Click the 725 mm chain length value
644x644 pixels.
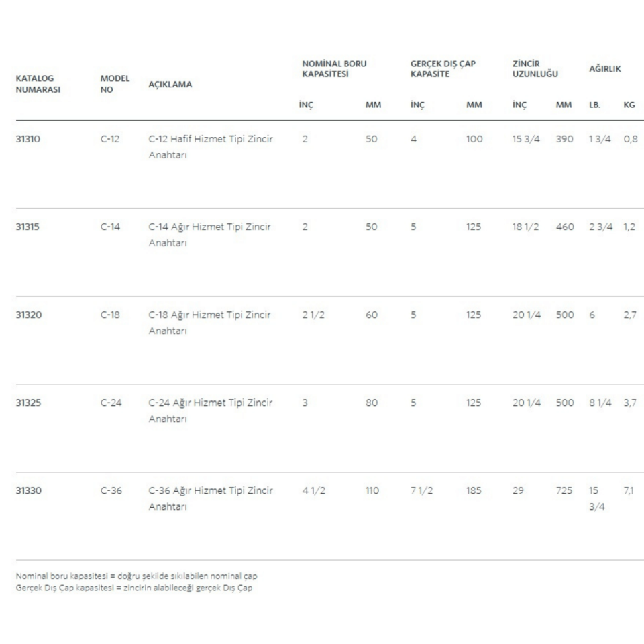click(563, 490)
